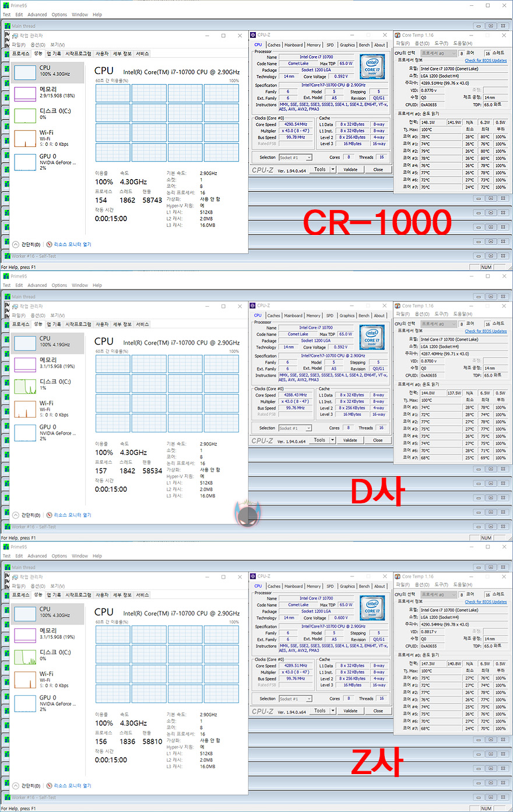This screenshot has height=812, width=513.
Task: Open Socket #1 selection dropdown in CR-1000 CPU-Z
Action: click(x=296, y=157)
